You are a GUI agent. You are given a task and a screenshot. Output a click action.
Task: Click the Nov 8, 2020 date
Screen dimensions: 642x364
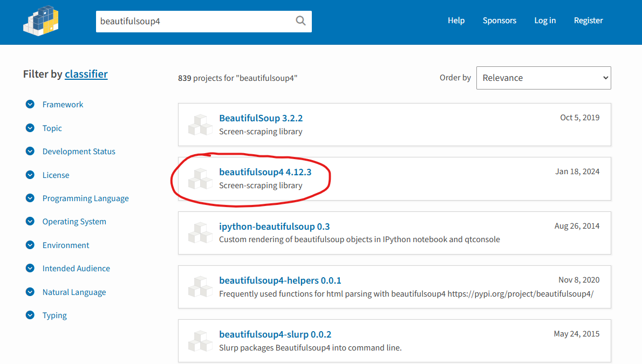(x=578, y=280)
